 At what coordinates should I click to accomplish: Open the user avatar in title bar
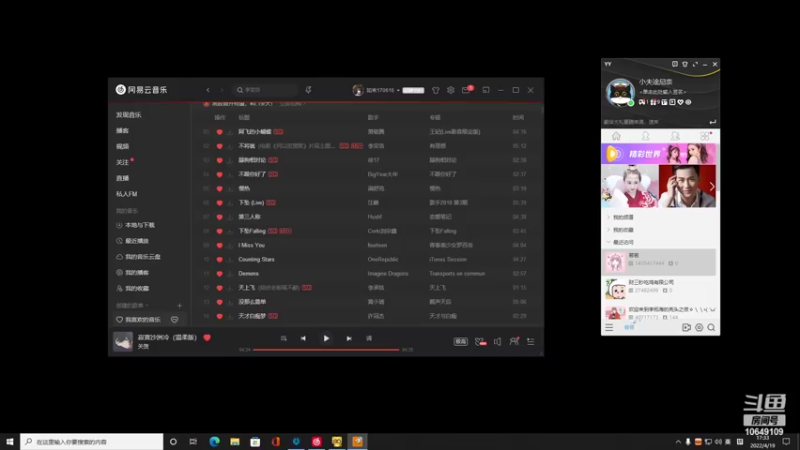coord(358,90)
